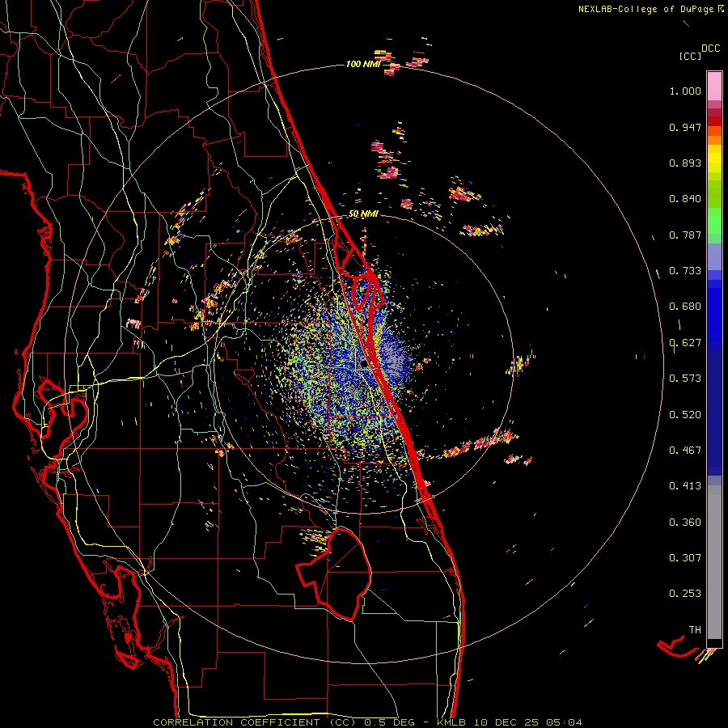
Task: Click the 50 NMI range ring label
Action: 363,214
